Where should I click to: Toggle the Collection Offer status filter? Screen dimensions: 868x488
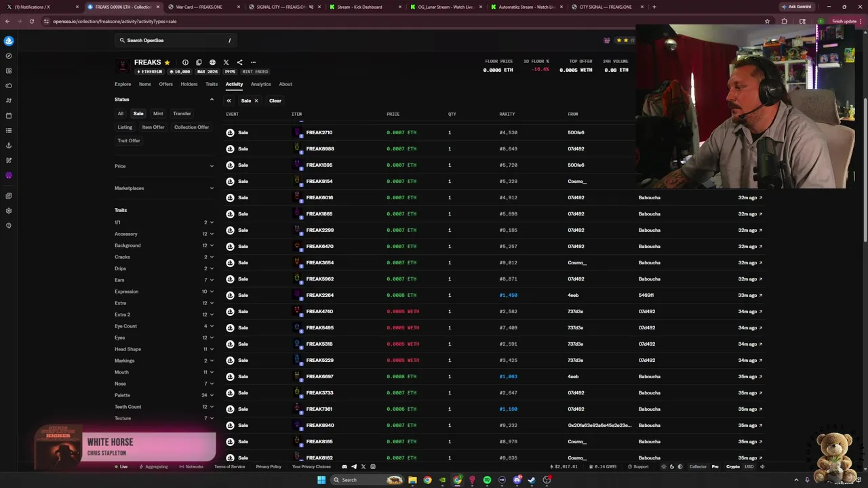pyautogui.click(x=192, y=127)
